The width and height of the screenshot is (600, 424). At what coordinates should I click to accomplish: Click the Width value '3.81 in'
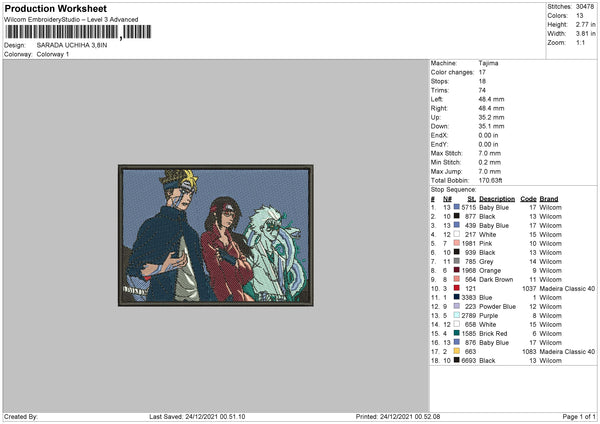point(585,34)
